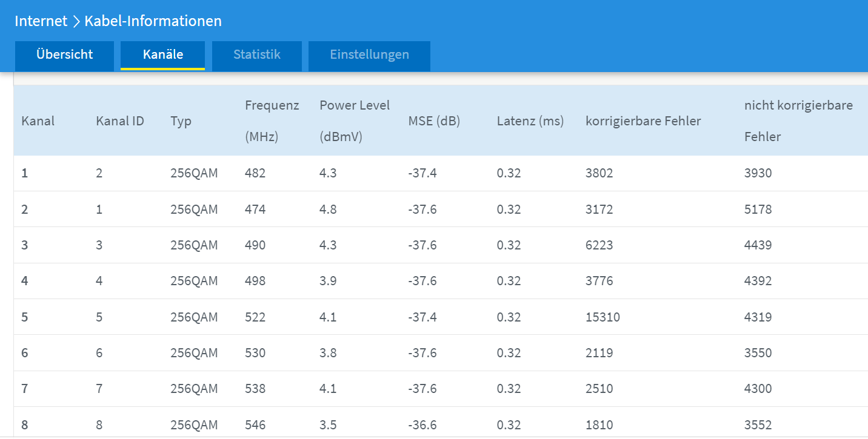Click correctable errors value 15310
Screen dimensions: 868x439
pyautogui.click(x=603, y=317)
